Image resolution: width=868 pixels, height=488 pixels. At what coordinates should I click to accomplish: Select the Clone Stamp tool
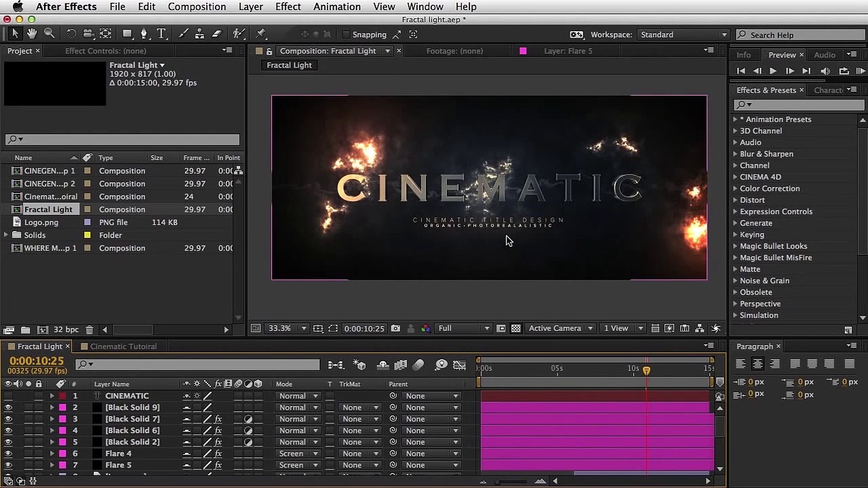[199, 33]
